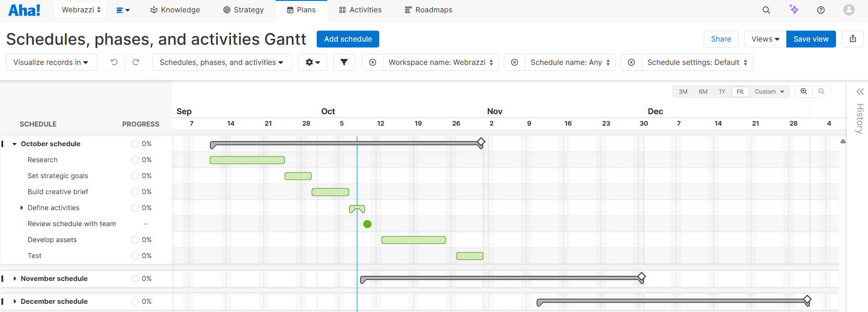Collapse the History panel chevrons

pyautogui.click(x=860, y=92)
